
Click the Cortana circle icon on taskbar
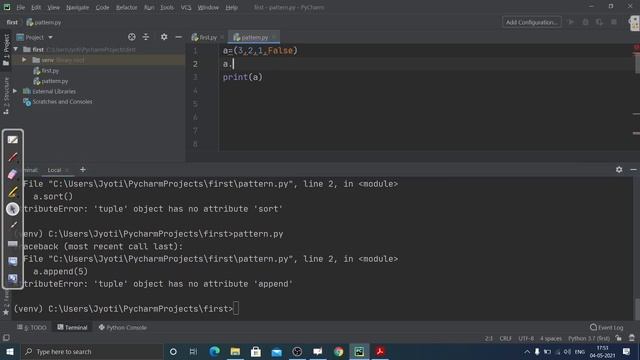pyautogui.click(x=173, y=351)
